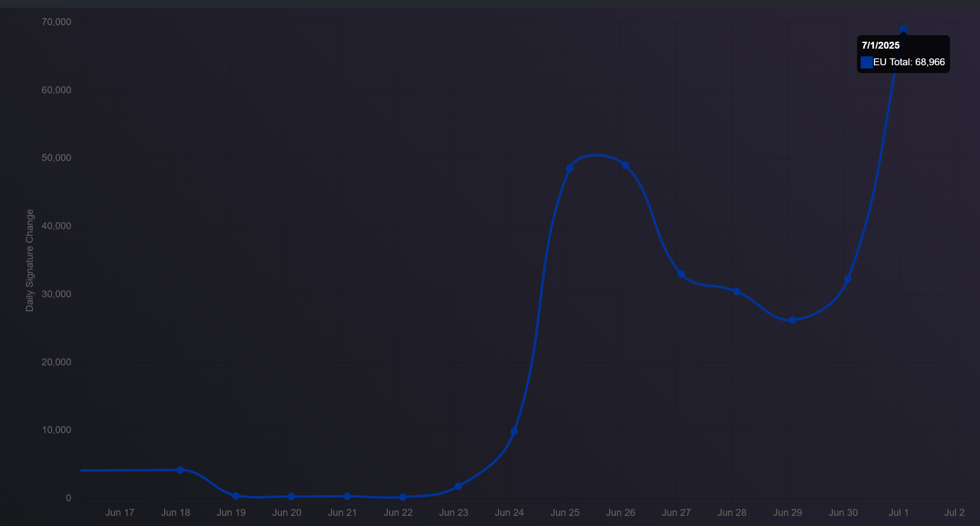Click the 'Jun 21' x-axis label
Image resolution: width=980 pixels, height=526 pixels.
[342, 512]
